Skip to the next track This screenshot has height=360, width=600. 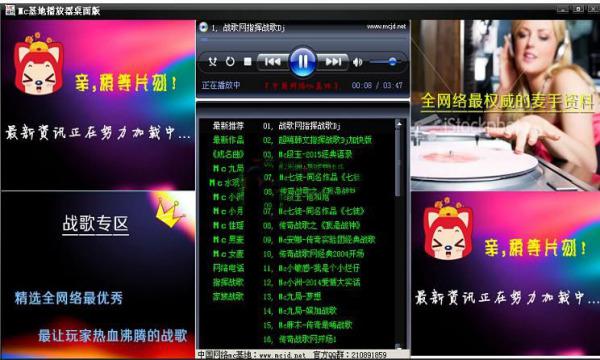[333, 62]
